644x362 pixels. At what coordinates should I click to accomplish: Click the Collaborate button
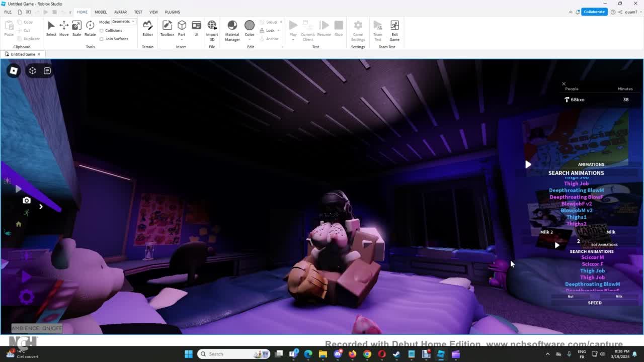pos(594,12)
